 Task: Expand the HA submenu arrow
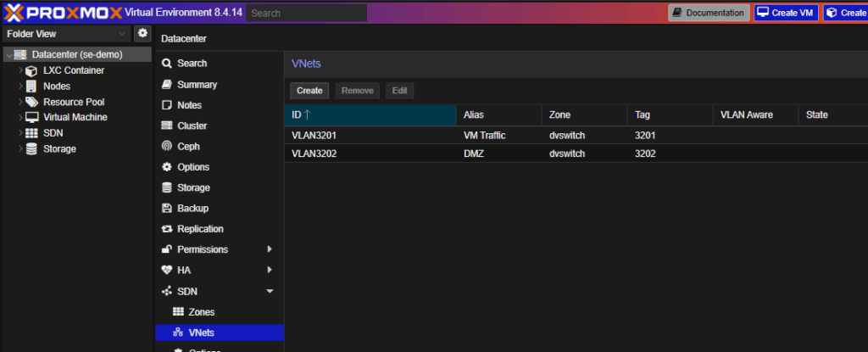point(270,270)
